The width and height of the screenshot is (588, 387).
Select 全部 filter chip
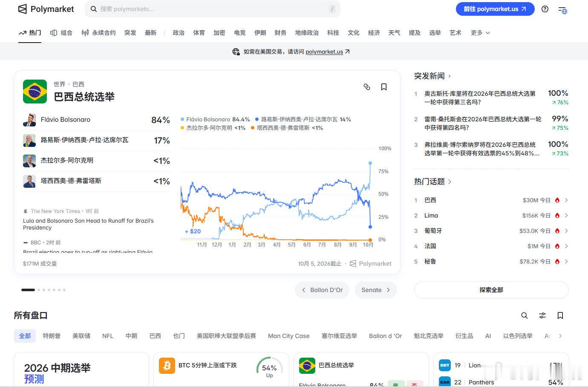(x=25, y=336)
